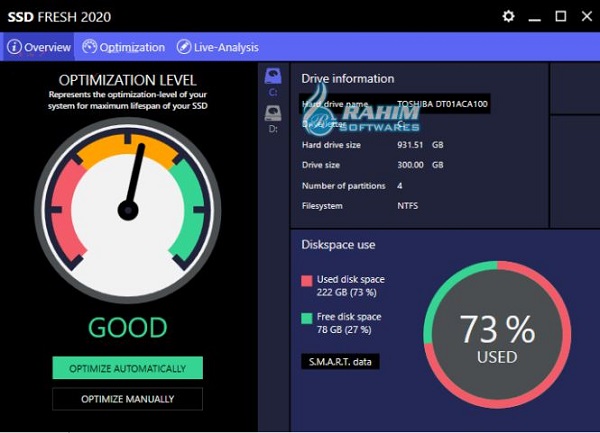
Task: Click the 222 GB (73 %) text
Action: [347, 293]
